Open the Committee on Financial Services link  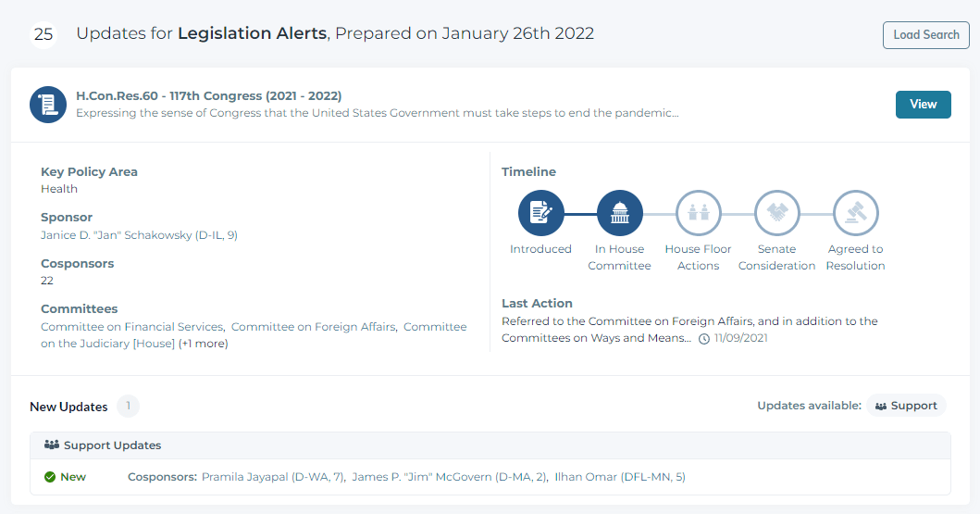click(132, 327)
